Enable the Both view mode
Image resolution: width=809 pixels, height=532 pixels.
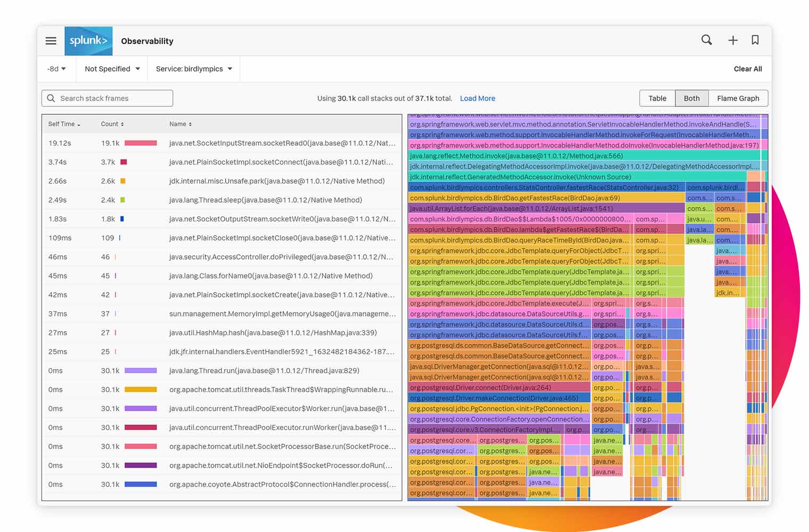click(691, 98)
